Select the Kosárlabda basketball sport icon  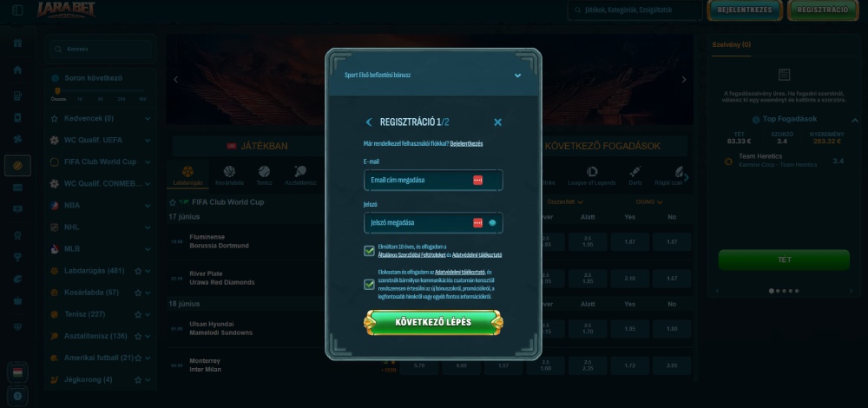pos(229,175)
